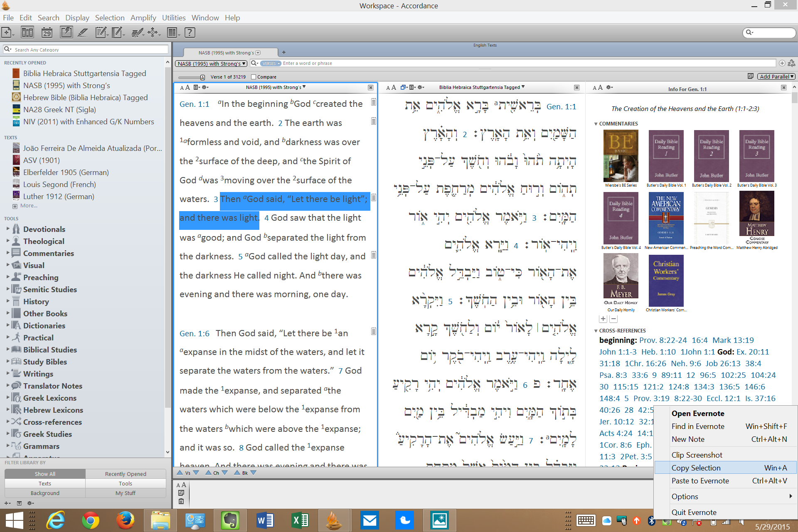Click More... under the Texts list
798x532 pixels.
pyautogui.click(x=28, y=206)
